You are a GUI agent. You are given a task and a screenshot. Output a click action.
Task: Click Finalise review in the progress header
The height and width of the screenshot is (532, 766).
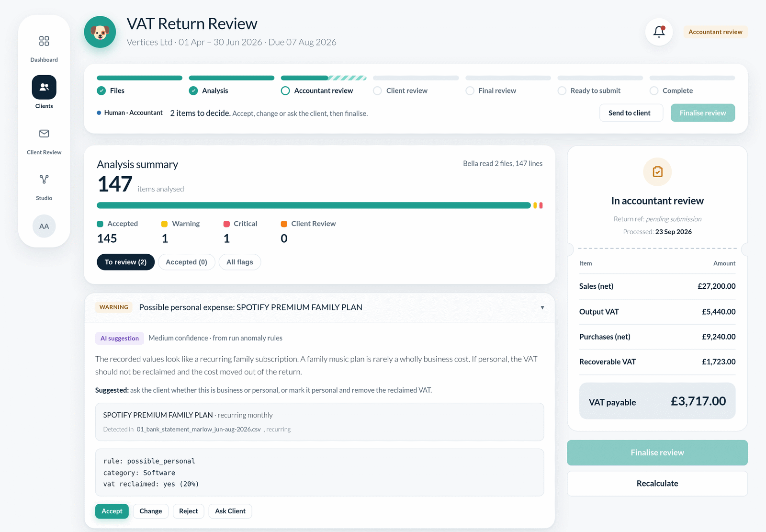[703, 113]
